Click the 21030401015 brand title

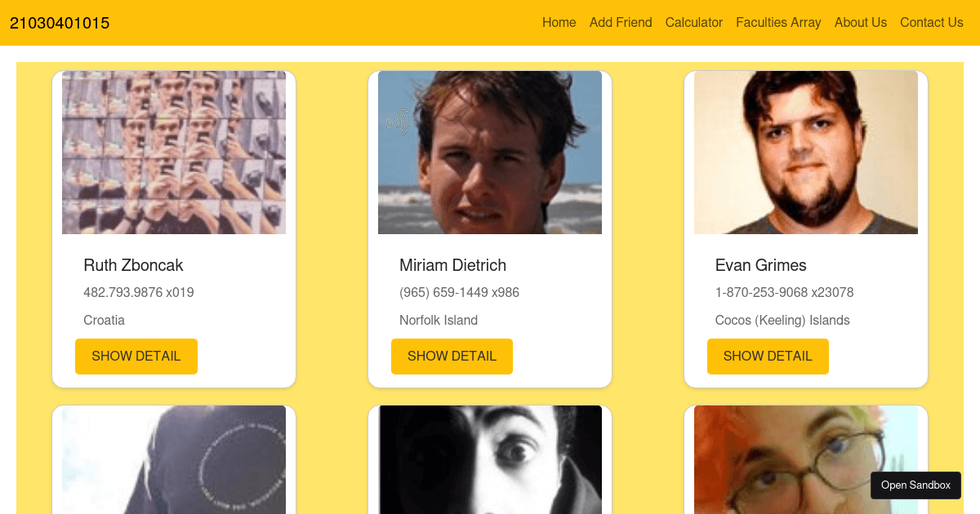pyautogui.click(x=60, y=23)
